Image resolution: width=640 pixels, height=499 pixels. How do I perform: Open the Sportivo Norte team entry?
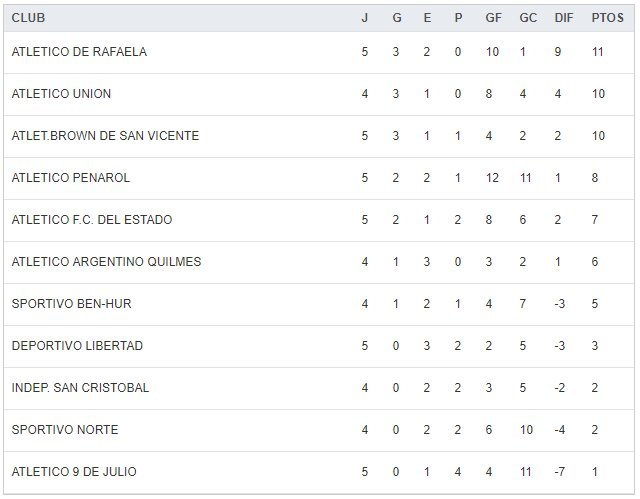point(65,430)
